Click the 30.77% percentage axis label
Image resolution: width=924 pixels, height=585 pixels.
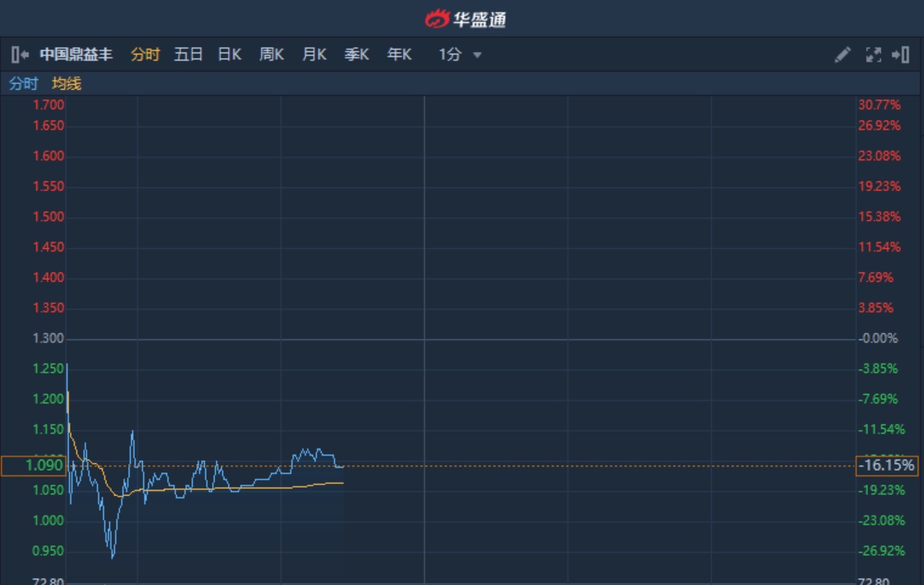[879, 105]
